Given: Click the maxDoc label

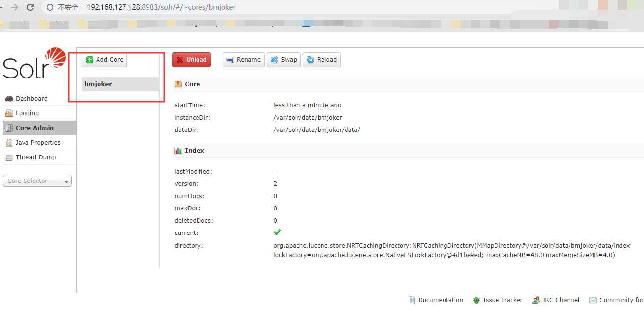Looking at the screenshot, I should (188, 208).
